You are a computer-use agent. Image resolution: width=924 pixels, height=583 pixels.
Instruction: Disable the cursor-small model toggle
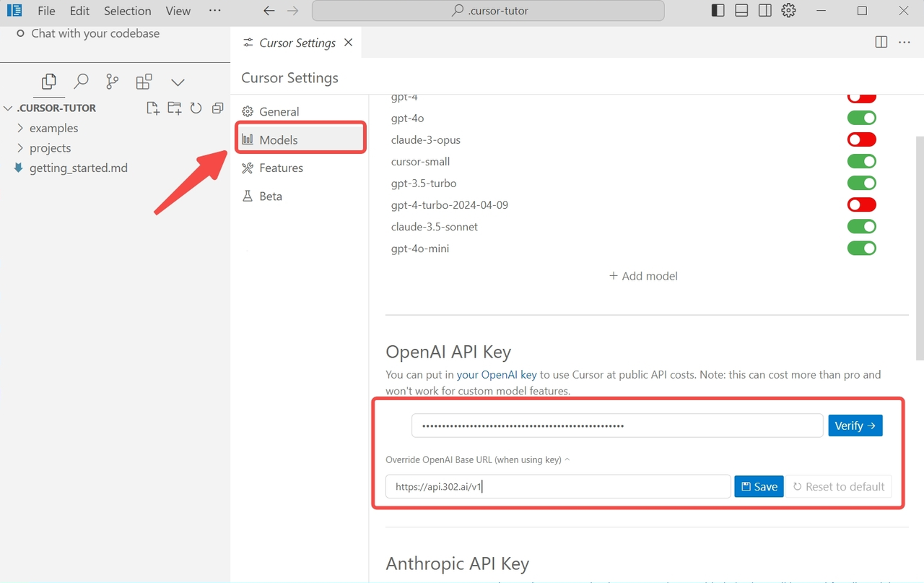pos(861,161)
